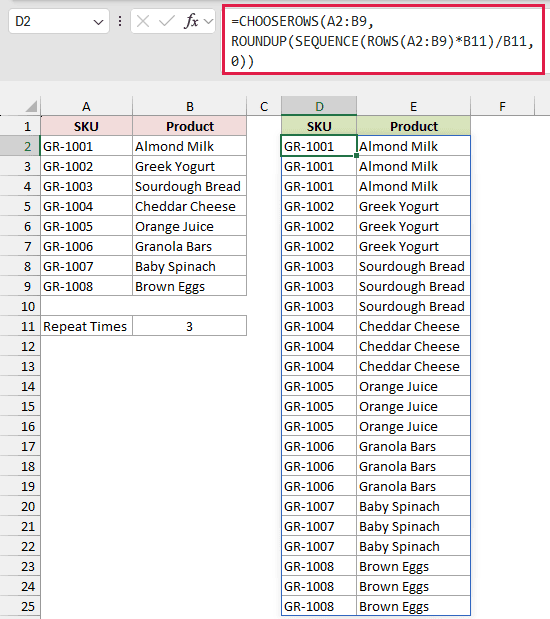
Task: Select row 1 header
Action: (20, 126)
